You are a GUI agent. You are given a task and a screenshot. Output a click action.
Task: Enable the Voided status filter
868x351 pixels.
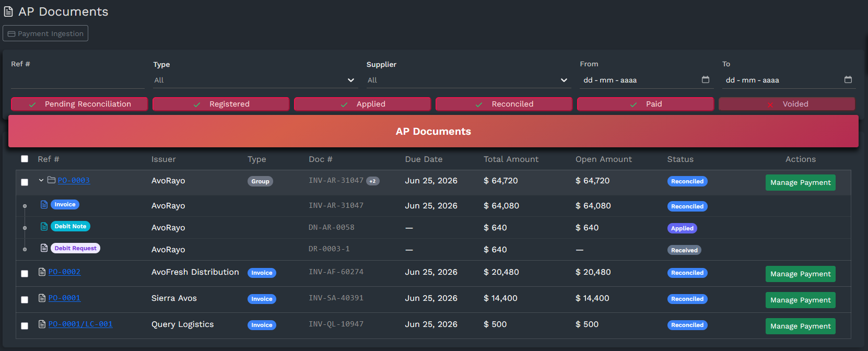[787, 104]
